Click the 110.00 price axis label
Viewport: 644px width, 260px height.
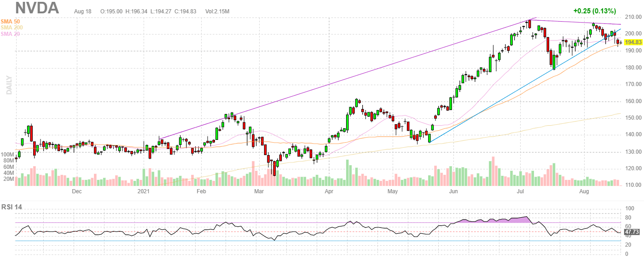633,185
